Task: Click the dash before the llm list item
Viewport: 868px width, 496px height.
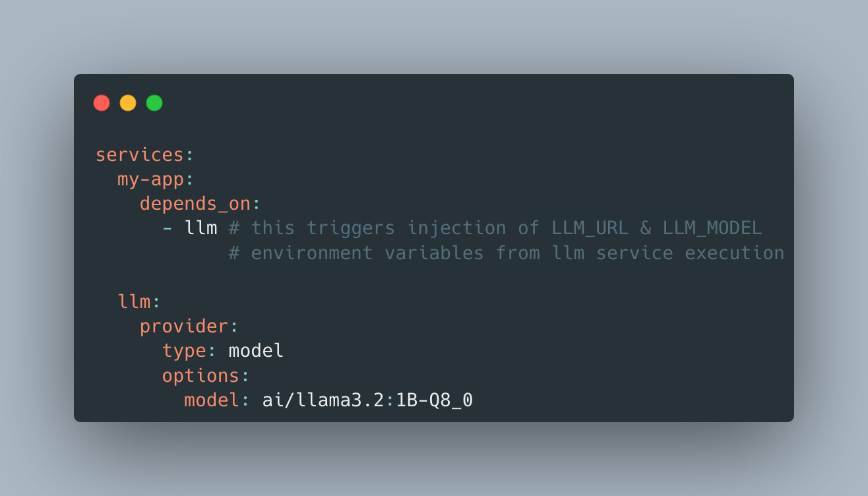Action: pos(168,228)
